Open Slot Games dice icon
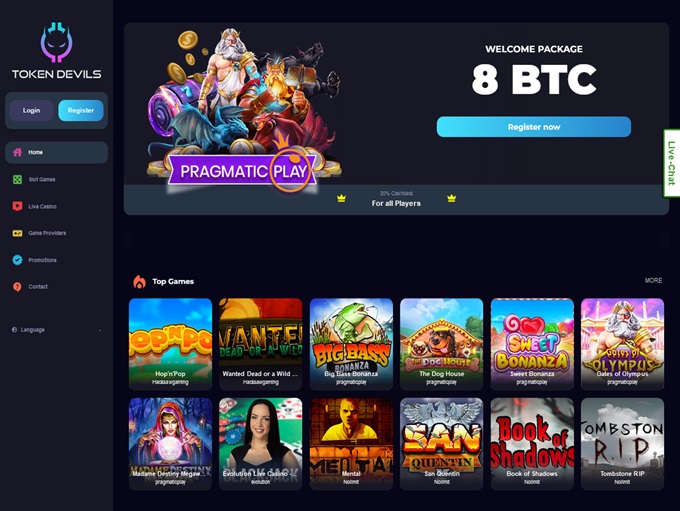680x511 pixels. [x=17, y=179]
